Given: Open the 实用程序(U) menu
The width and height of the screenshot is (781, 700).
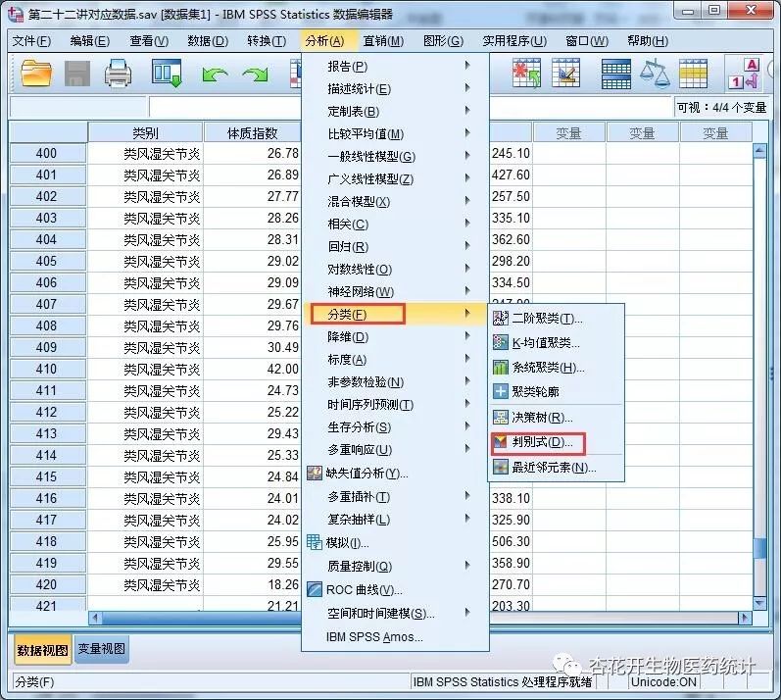Looking at the screenshot, I should click(514, 41).
